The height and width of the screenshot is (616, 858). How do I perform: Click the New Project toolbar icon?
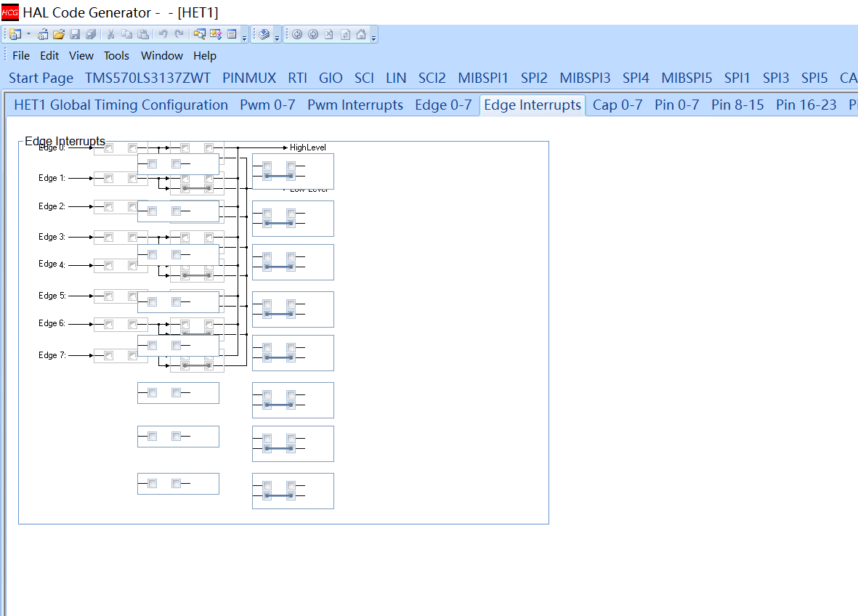point(15,34)
